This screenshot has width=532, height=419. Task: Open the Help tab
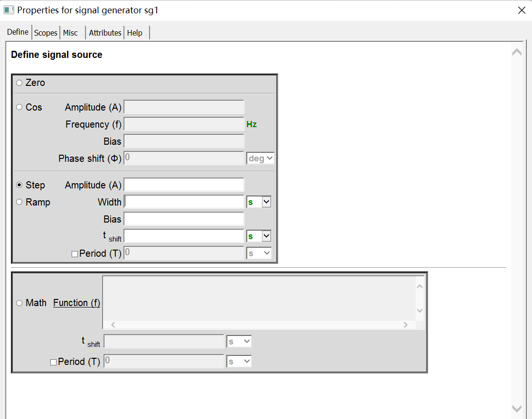[x=135, y=33]
